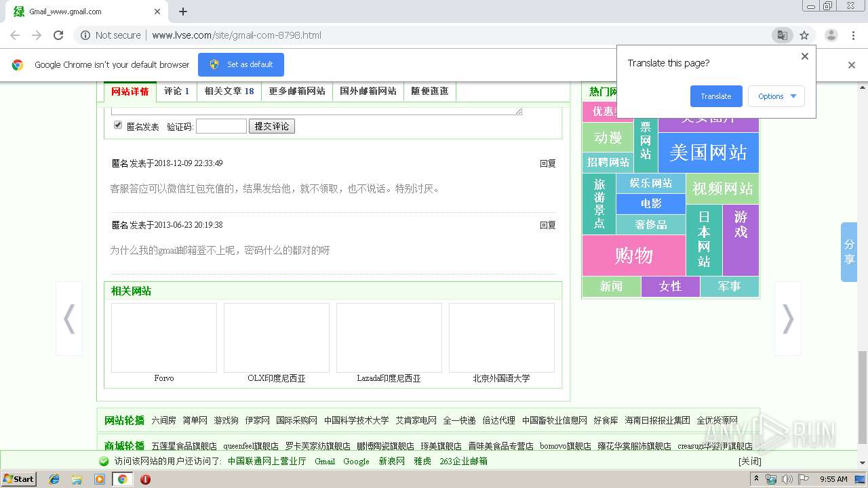Reply to the 2018-12-09 comment
This screenshot has width=868, height=488.
point(547,163)
